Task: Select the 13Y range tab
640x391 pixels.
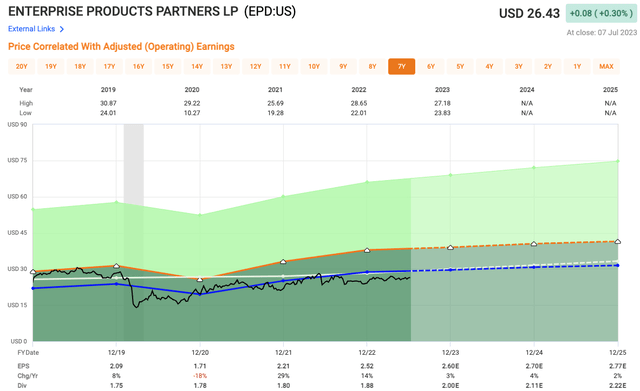Action: 227,67
